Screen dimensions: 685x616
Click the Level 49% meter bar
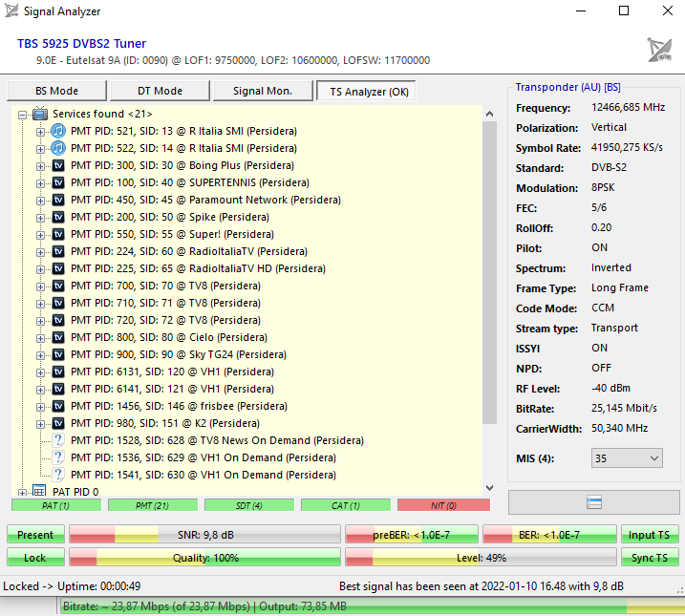coord(481,558)
